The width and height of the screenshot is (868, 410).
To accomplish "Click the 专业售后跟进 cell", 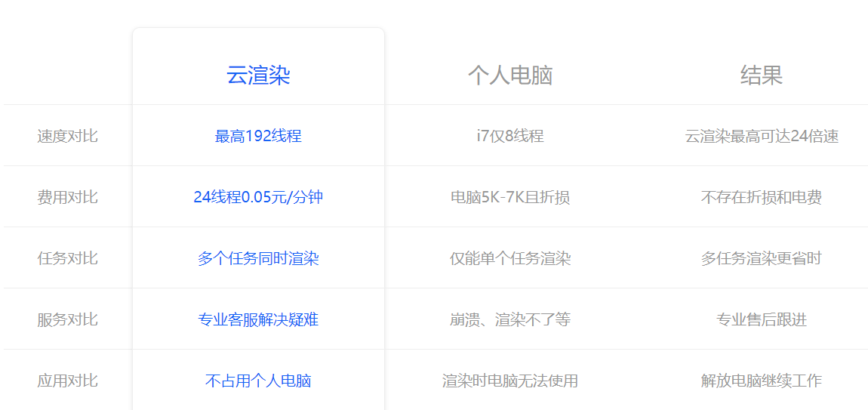I will (761, 319).
